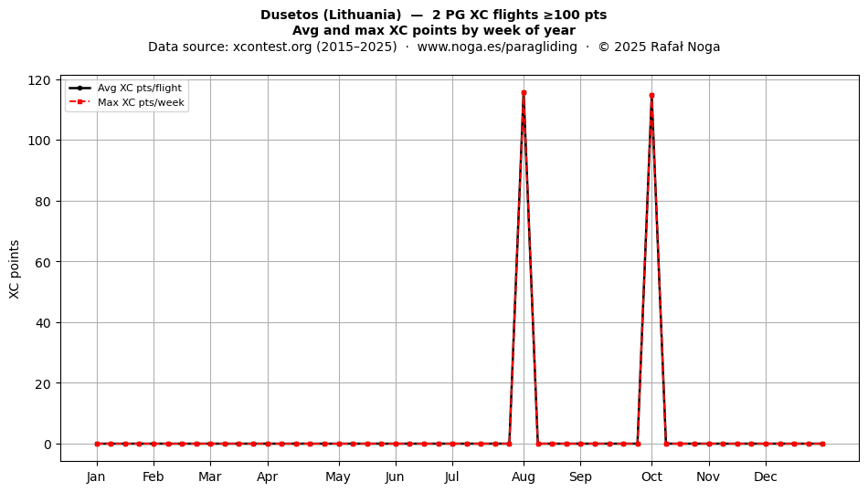
Task: Click the 'Oct' x-axis label
Action: pos(651,476)
